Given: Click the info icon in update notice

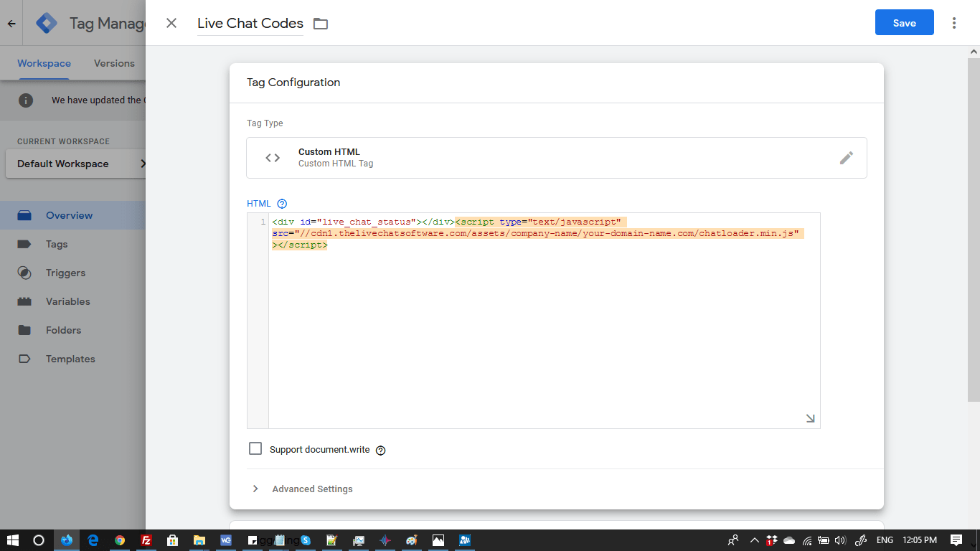Looking at the screenshot, I should pyautogui.click(x=26, y=100).
